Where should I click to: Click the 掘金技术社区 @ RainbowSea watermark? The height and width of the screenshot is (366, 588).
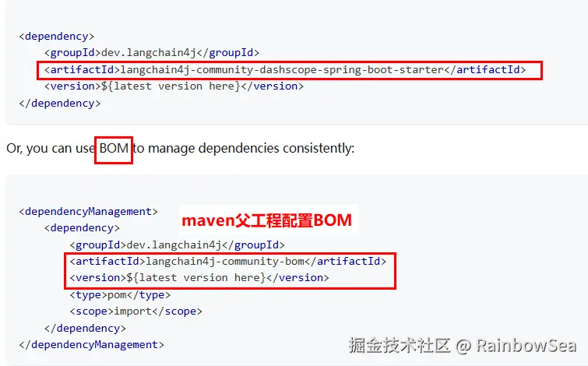pos(463,346)
